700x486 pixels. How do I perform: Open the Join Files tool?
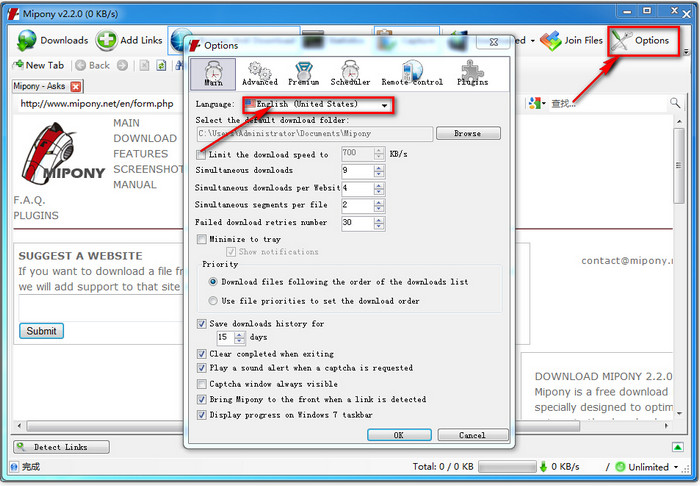[550, 40]
